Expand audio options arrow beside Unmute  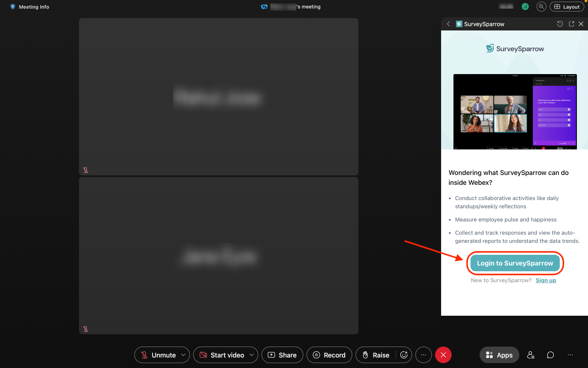click(183, 355)
